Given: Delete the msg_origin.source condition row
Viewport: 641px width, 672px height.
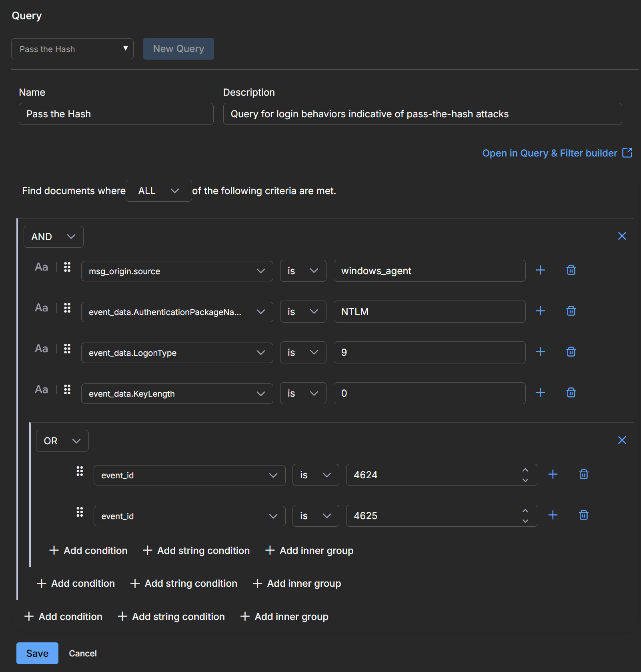Looking at the screenshot, I should pos(571,270).
